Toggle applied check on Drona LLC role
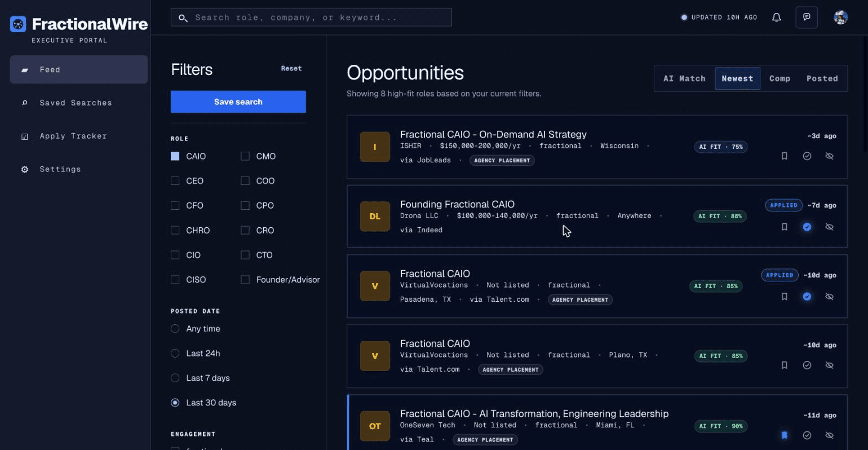 [807, 227]
